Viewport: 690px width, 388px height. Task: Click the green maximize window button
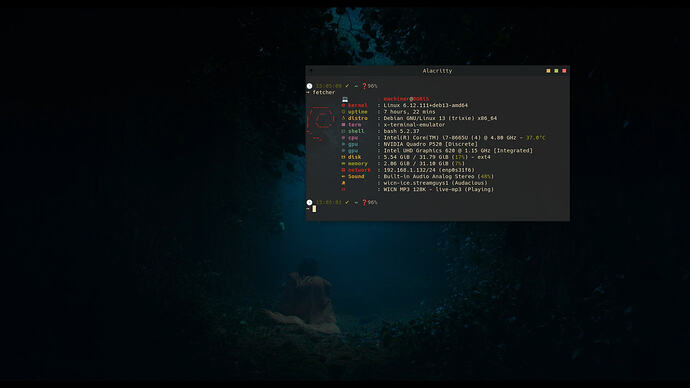(x=556, y=71)
